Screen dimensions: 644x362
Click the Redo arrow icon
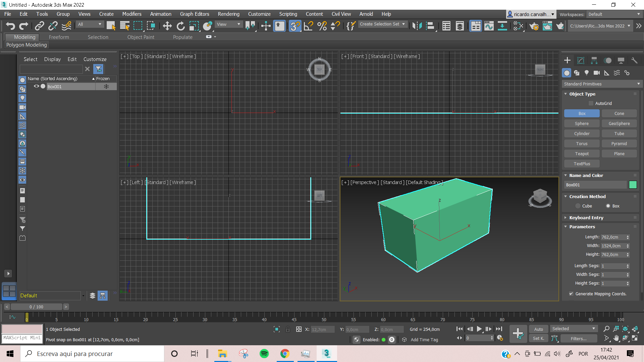tap(23, 26)
